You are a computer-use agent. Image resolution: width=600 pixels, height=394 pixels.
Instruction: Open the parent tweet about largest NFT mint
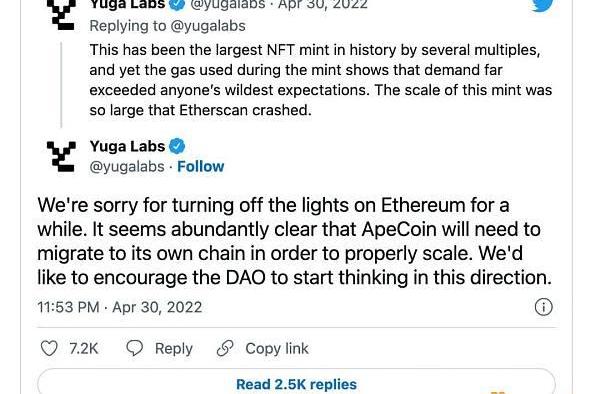coord(321,80)
